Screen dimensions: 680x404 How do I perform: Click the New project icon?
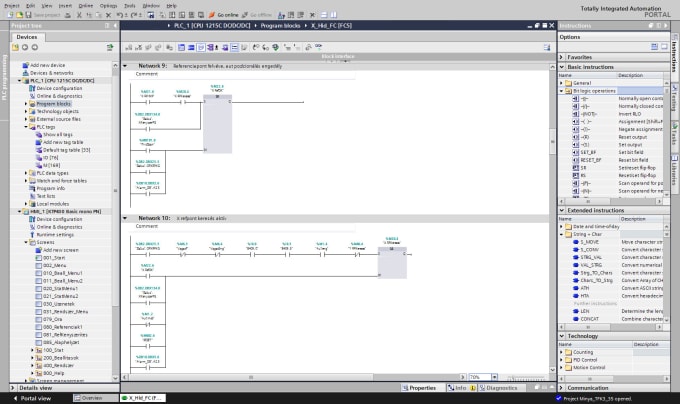coord(11,15)
